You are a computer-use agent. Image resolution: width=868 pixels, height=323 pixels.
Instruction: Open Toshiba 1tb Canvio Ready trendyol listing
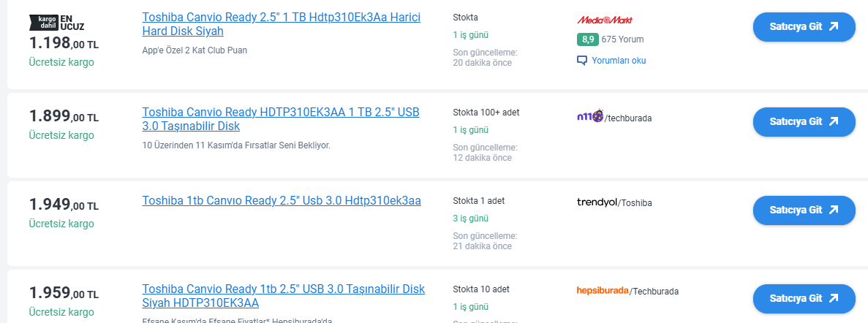pyautogui.click(x=282, y=200)
